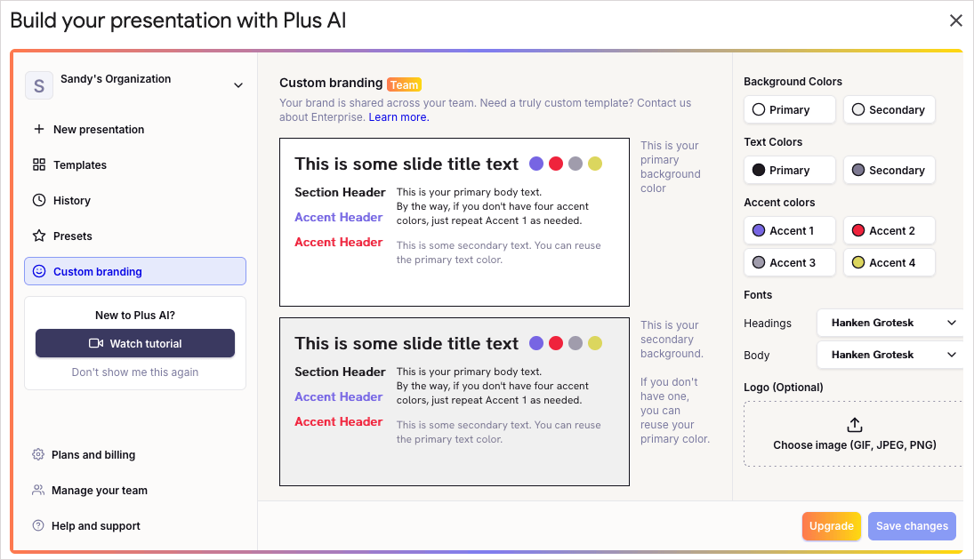Click the 'Fonts' section label
Viewport: 974px width, 560px height.
(758, 295)
